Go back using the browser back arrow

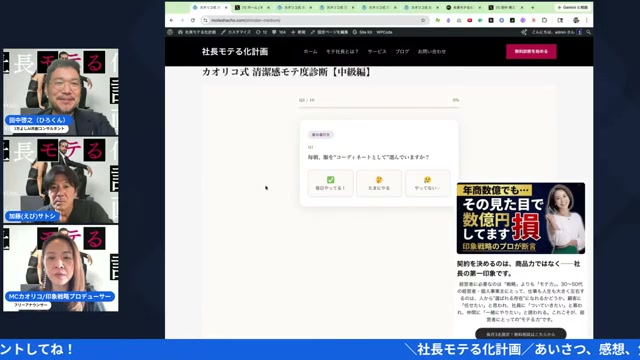171,20
